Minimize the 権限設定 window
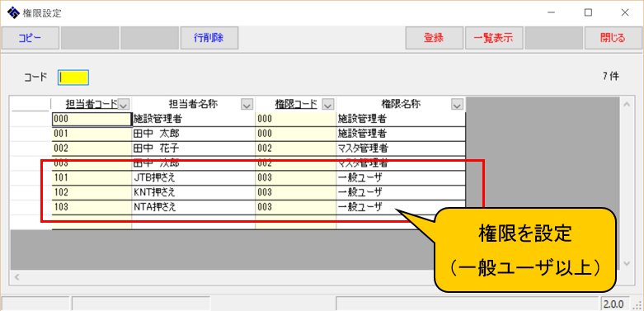 551,12
